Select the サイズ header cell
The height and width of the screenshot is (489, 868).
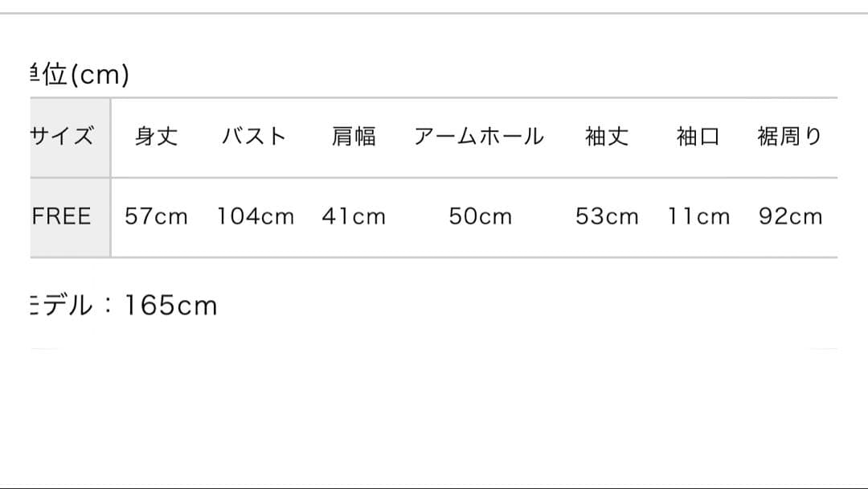pos(63,137)
